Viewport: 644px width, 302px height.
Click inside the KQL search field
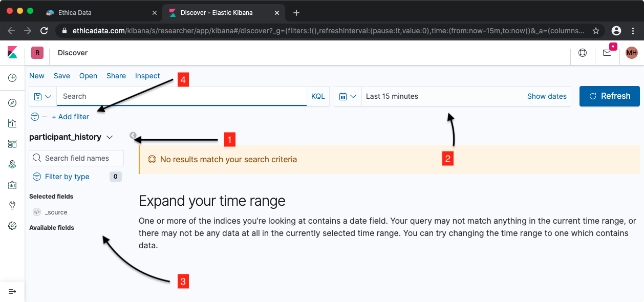179,96
